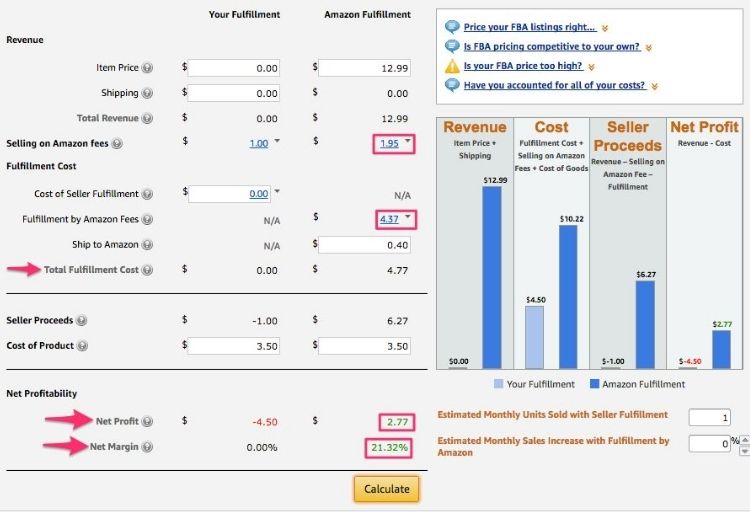Expand Amazon Fulfillment 1.95 selling fees dropdown
Image resolution: width=750 pixels, height=513 pixels.
point(408,142)
